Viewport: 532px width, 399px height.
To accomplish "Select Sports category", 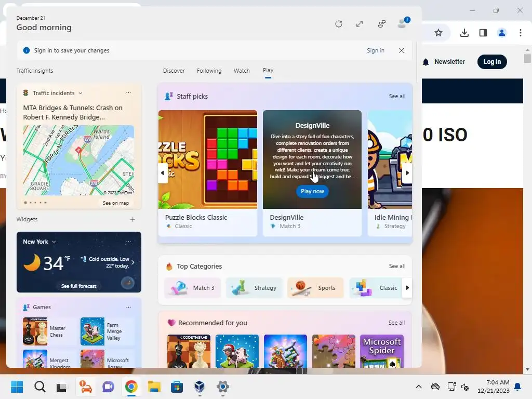I will pos(315,288).
